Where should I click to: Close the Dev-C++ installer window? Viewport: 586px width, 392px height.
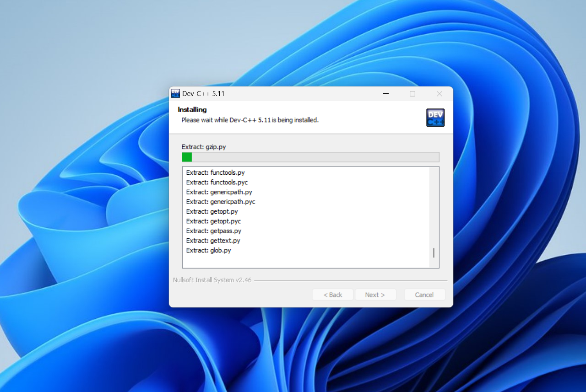click(x=439, y=94)
